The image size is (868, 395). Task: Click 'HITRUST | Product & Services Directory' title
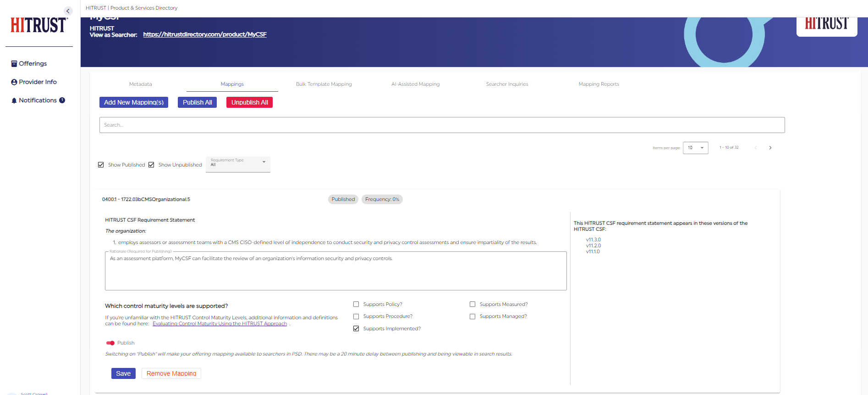[132, 8]
